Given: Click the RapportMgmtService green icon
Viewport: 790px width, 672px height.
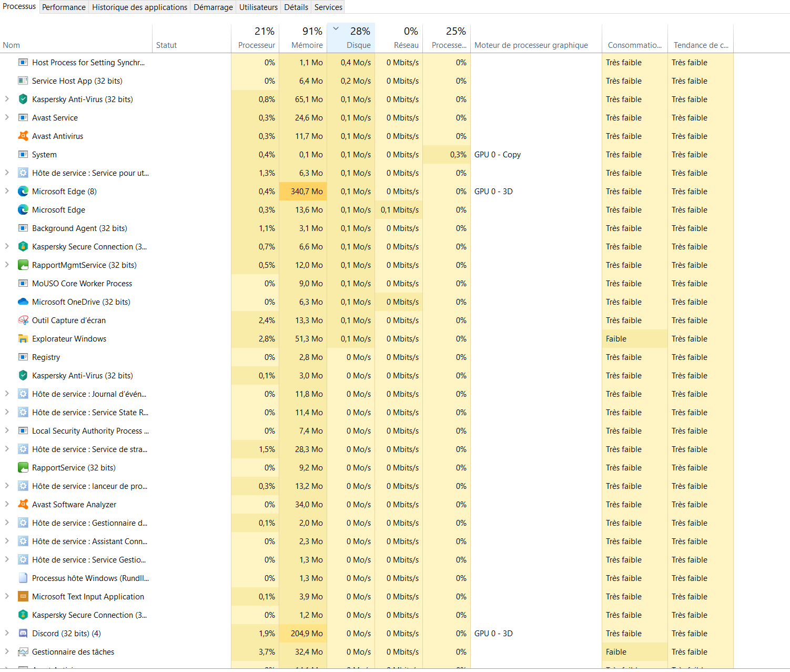Looking at the screenshot, I should point(23,265).
